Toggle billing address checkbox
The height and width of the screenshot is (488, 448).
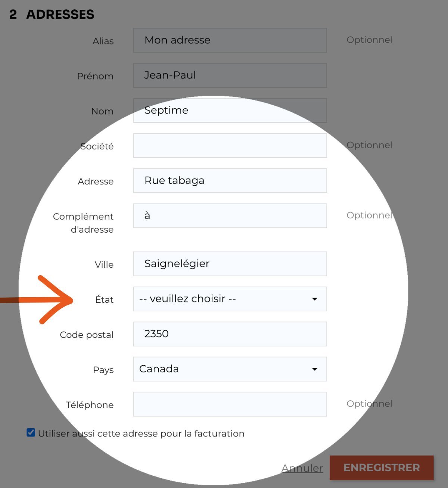click(x=31, y=433)
